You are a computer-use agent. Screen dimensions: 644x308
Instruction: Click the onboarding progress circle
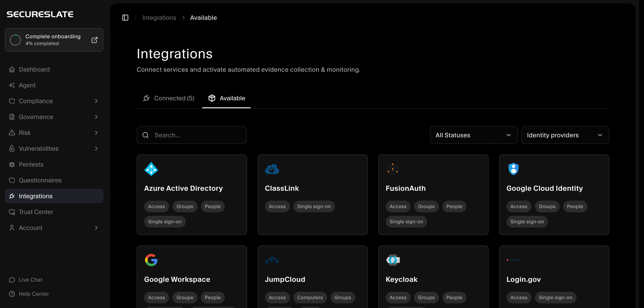15,40
